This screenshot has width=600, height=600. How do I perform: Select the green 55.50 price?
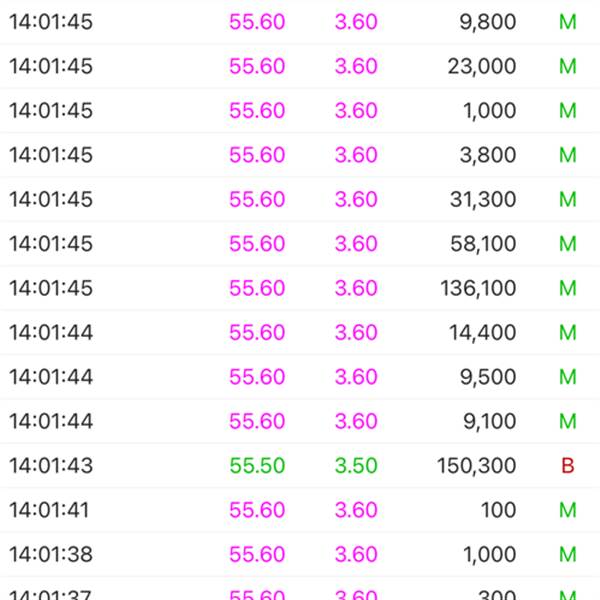[x=257, y=466]
